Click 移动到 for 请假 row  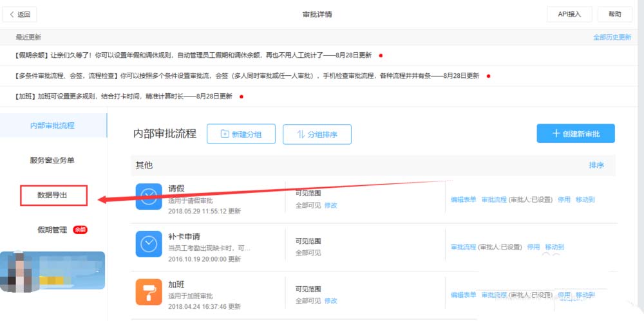click(585, 199)
